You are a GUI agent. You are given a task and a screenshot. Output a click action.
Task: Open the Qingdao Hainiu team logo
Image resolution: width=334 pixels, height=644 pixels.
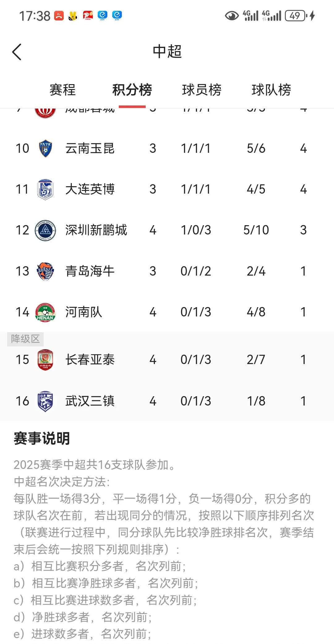[45, 271]
